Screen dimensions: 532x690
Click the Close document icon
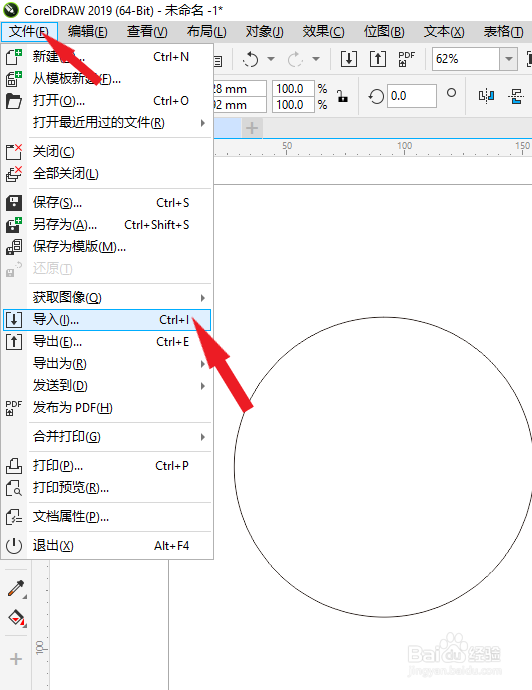click(x=14, y=152)
